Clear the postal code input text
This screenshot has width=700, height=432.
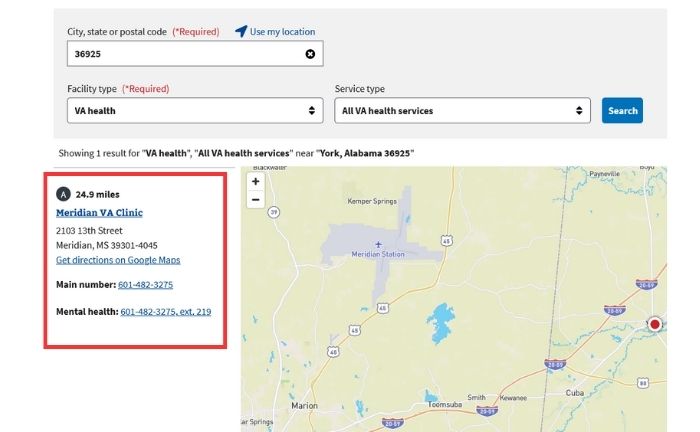[x=310, y=53]
